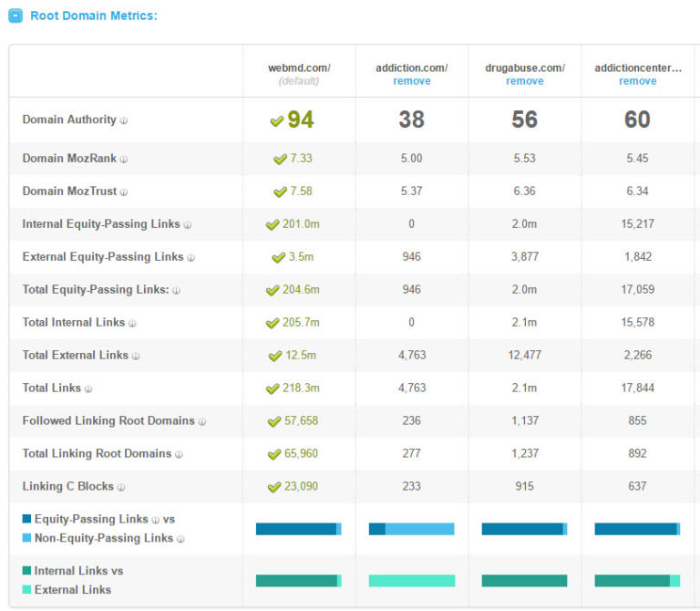Click Domain Authority value 56
Screen dimensions: 700x611
(x=525, y=119)
